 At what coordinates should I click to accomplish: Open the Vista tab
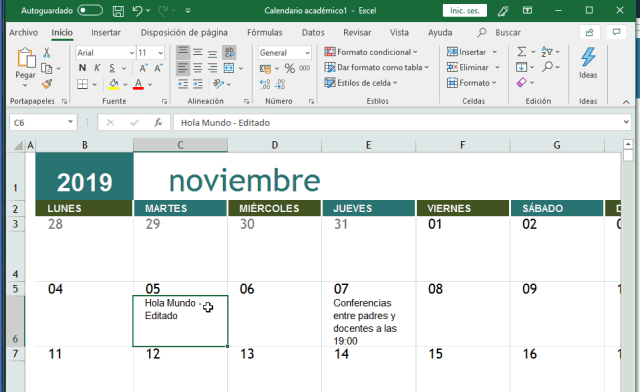[x=399, y=33]
